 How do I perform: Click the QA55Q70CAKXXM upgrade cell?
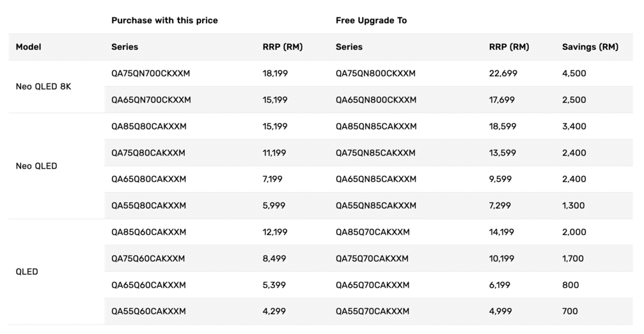(372, 312)
